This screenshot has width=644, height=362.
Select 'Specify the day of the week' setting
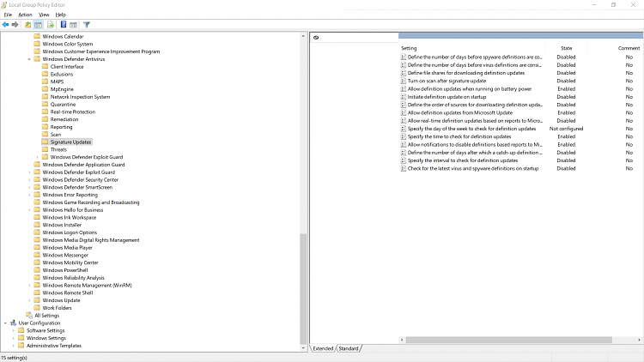click(471, 129)
